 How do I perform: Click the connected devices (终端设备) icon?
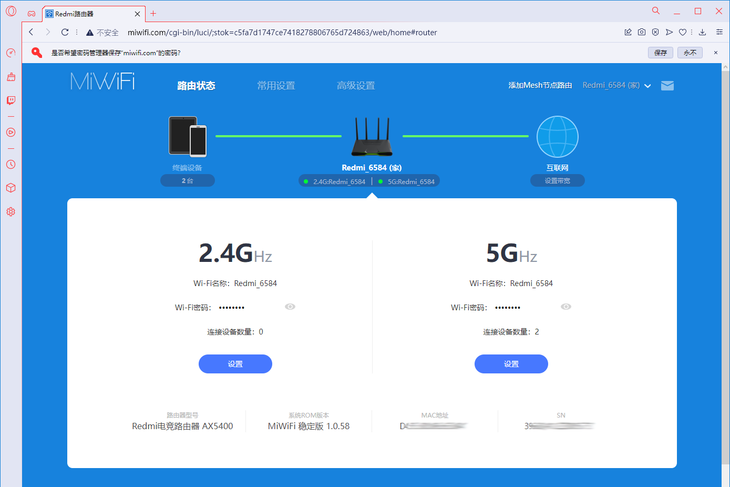coord(187,136)
